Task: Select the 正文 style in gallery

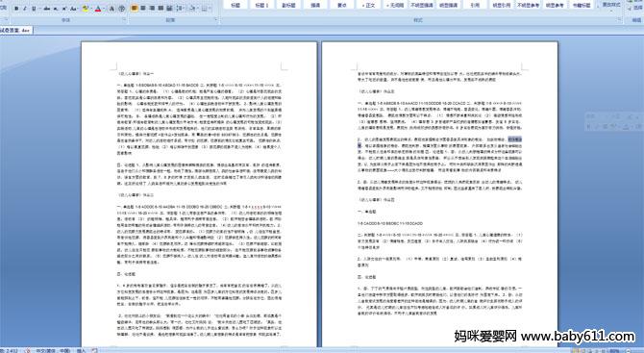Action: [368, 5]
